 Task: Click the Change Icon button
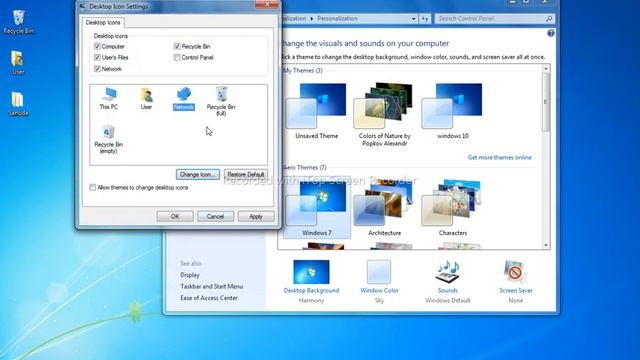198,174
